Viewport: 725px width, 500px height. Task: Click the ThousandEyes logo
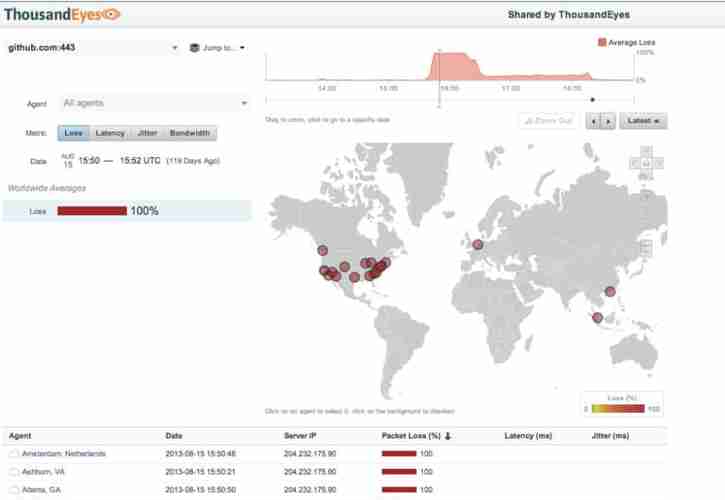62,15
